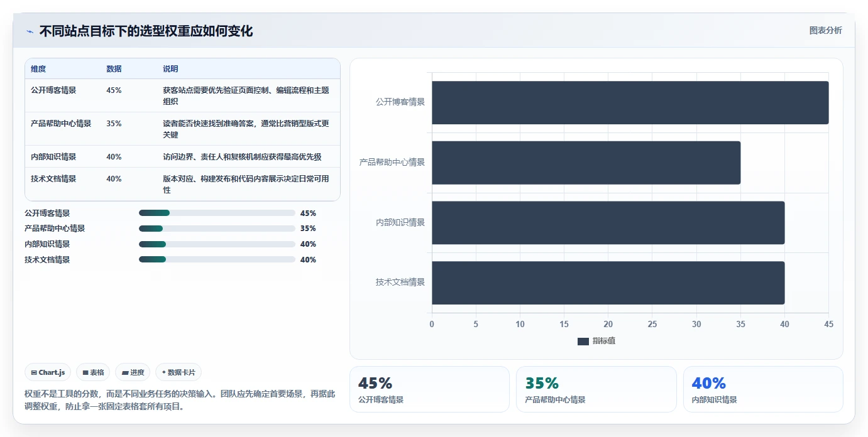Click the 45% progress value for 公开博客情景

[308, 213]
